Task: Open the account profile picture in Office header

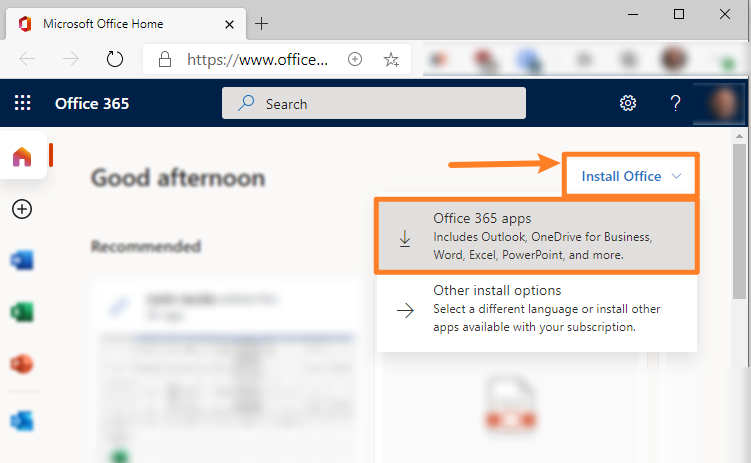Action: click(723, 103)
